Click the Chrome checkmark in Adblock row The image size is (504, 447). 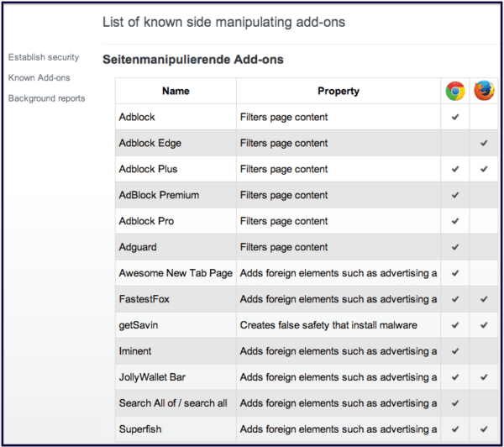(x=454, y=117)
